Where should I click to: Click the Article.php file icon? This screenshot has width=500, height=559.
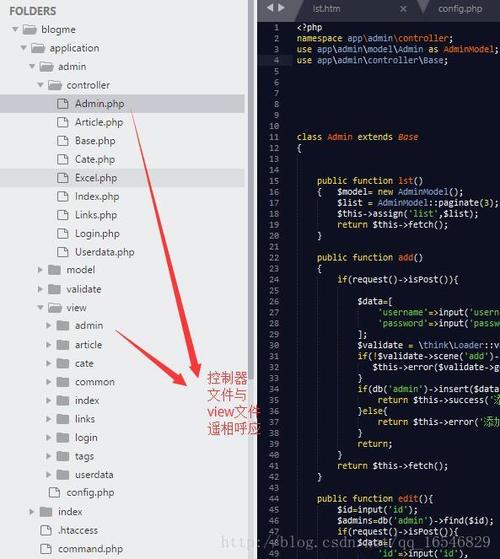(63, 122)
